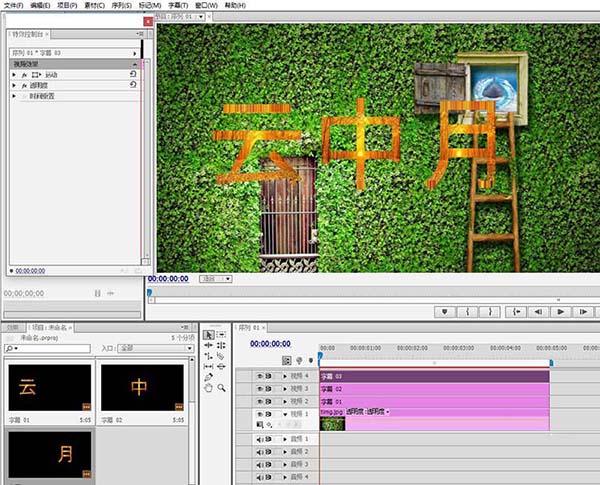This screenshot has width=600, height=485.
Task: Collapse Video 1 track
Action: (x=285, y=414)
